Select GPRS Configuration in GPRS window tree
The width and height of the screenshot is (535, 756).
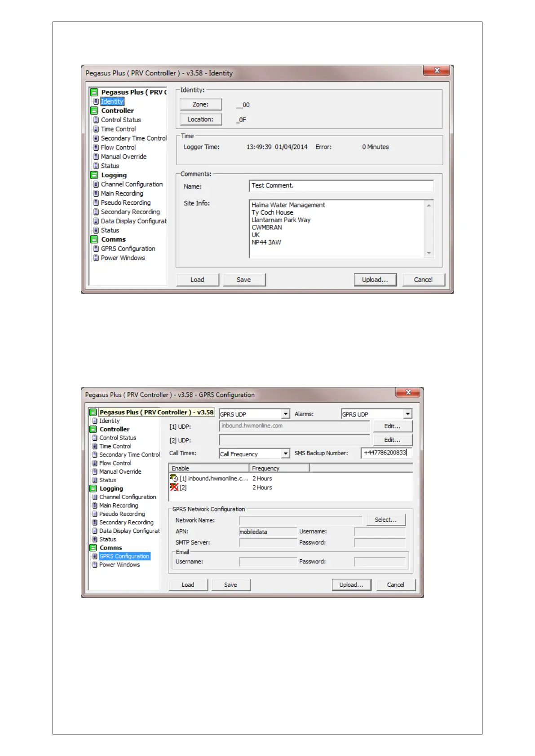click(124, 556)
